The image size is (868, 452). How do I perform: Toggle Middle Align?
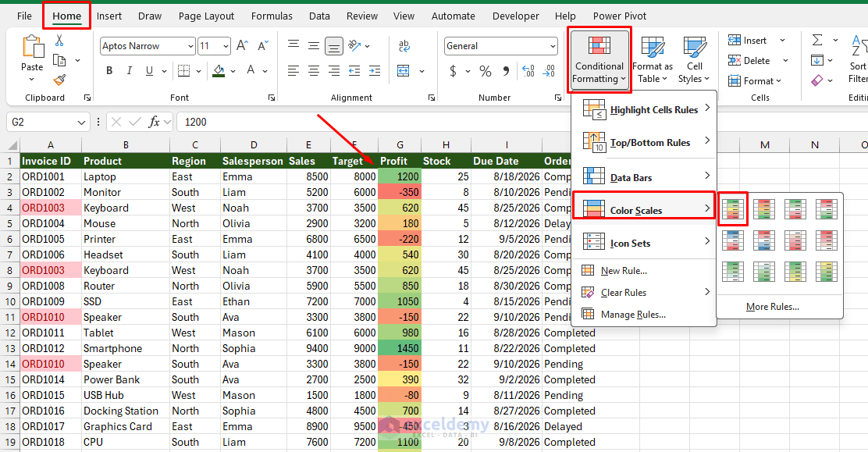pos(313,45)
